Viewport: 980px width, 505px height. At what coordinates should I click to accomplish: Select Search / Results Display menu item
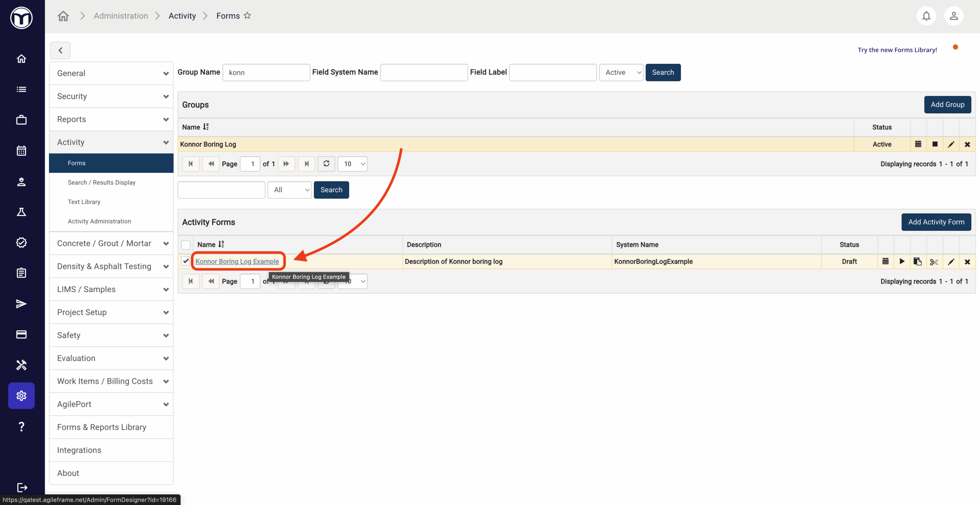point(101,183)
